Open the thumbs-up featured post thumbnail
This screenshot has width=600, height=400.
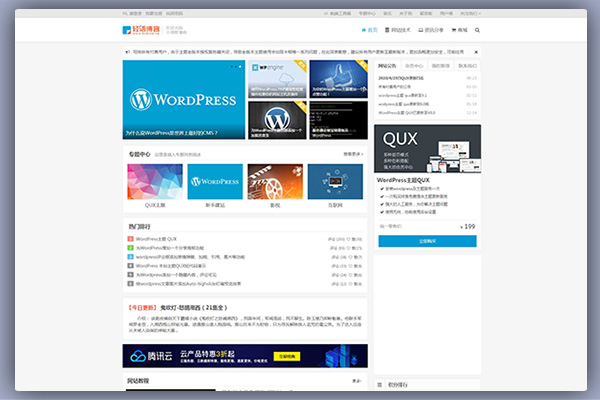[x=339, y=79]
